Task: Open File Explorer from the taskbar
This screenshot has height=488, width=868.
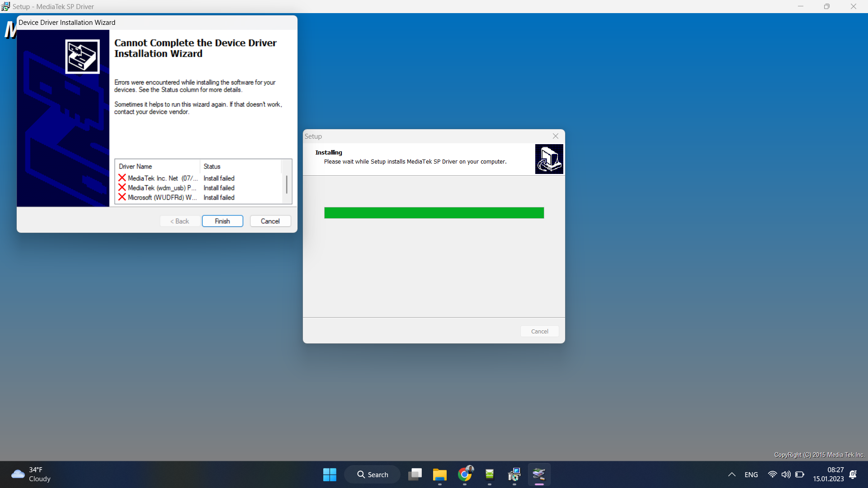Action: [440, 474]
